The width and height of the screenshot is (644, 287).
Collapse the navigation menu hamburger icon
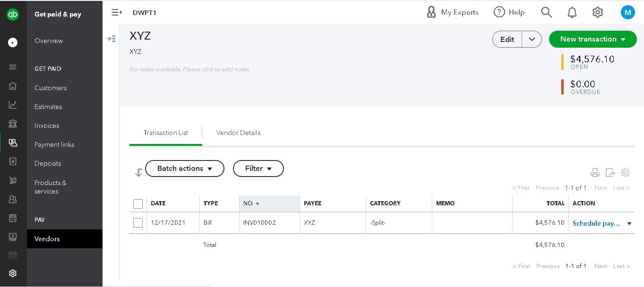point(116,13)
